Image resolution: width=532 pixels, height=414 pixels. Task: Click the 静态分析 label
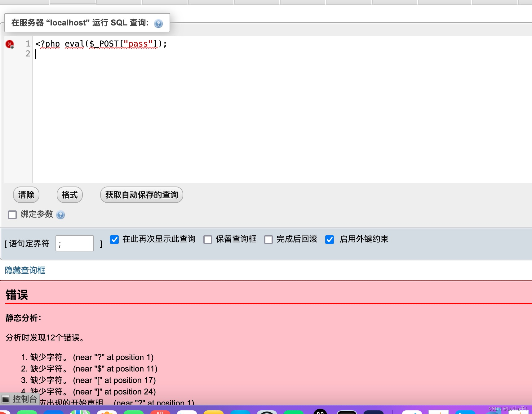click(x=23, y=318)
